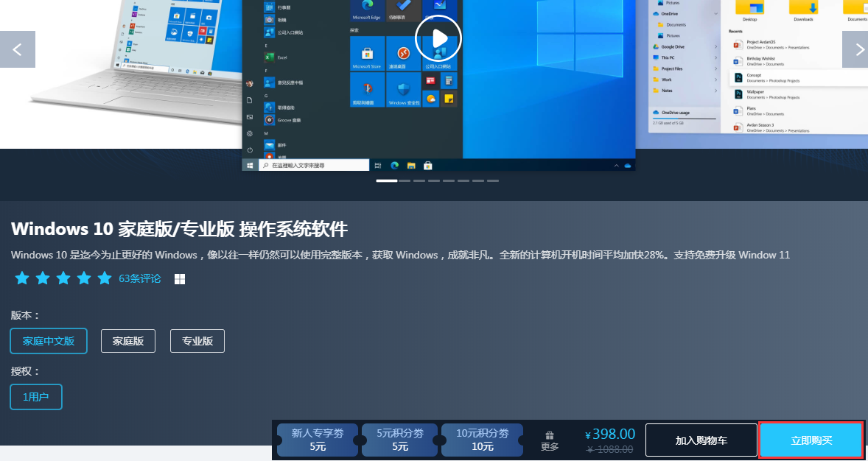Select the 1用户 license option
Screen dimensions: 868x461
[x=36, y=397]
